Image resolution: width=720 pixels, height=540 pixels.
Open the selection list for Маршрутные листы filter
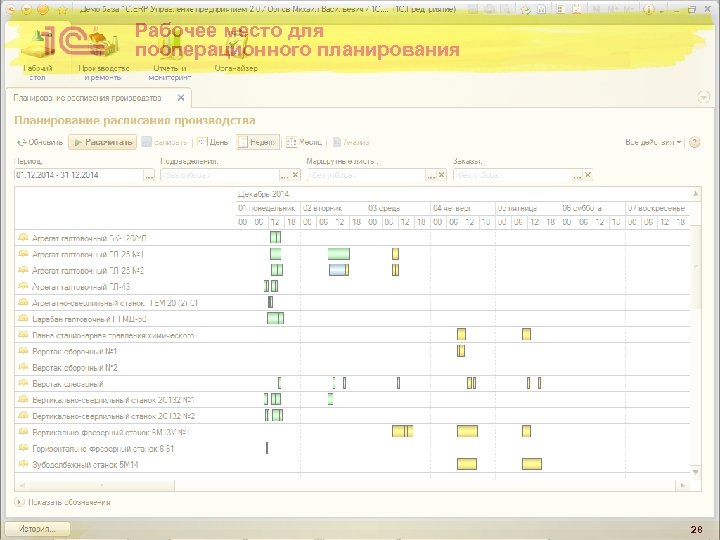tap(430, 175)
